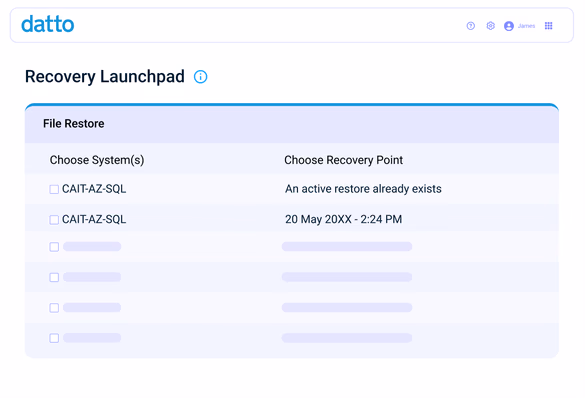Open the settings gear icon

coord(491,26)
